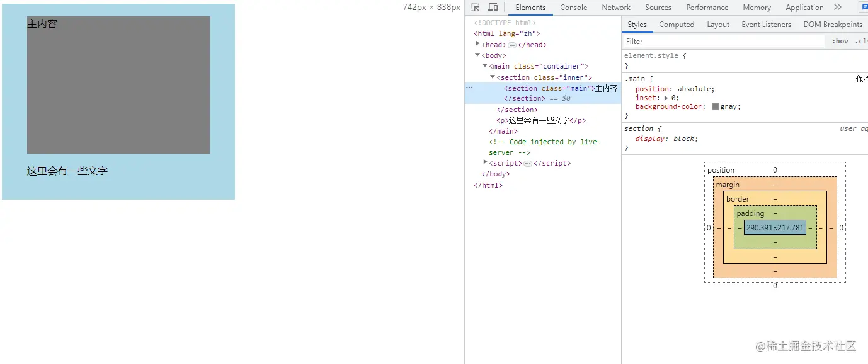Screen dimensions: 868x364
Task: Click the border label in the box model
Action: 737,199
